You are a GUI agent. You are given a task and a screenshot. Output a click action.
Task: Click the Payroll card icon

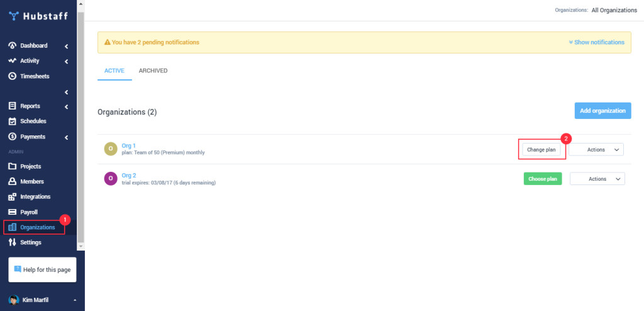click(13, 212)
